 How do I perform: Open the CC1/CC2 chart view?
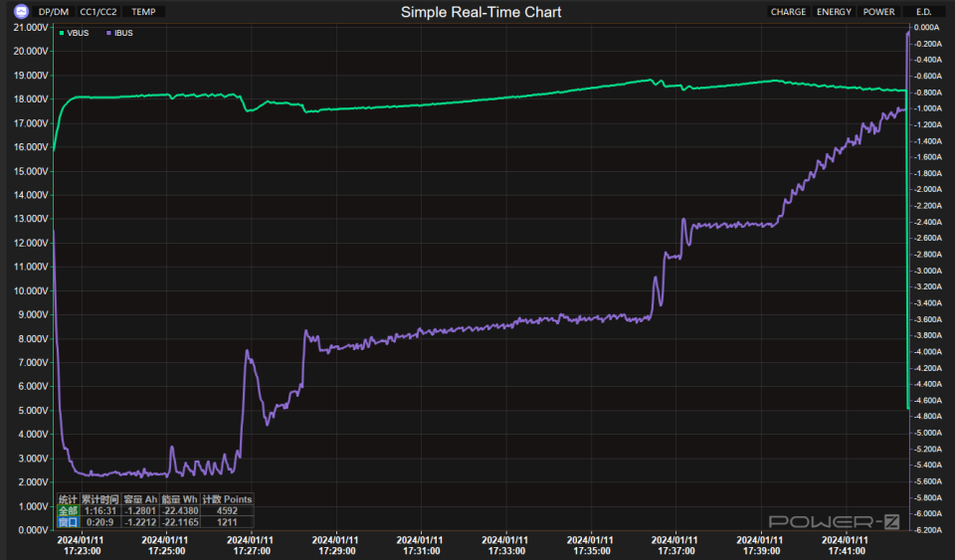[x=98, y=12]
